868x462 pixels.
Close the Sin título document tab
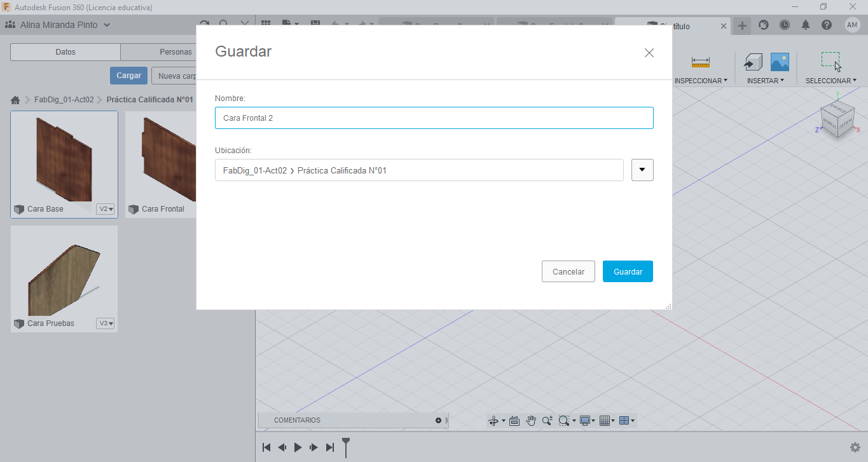pos(724,26)
